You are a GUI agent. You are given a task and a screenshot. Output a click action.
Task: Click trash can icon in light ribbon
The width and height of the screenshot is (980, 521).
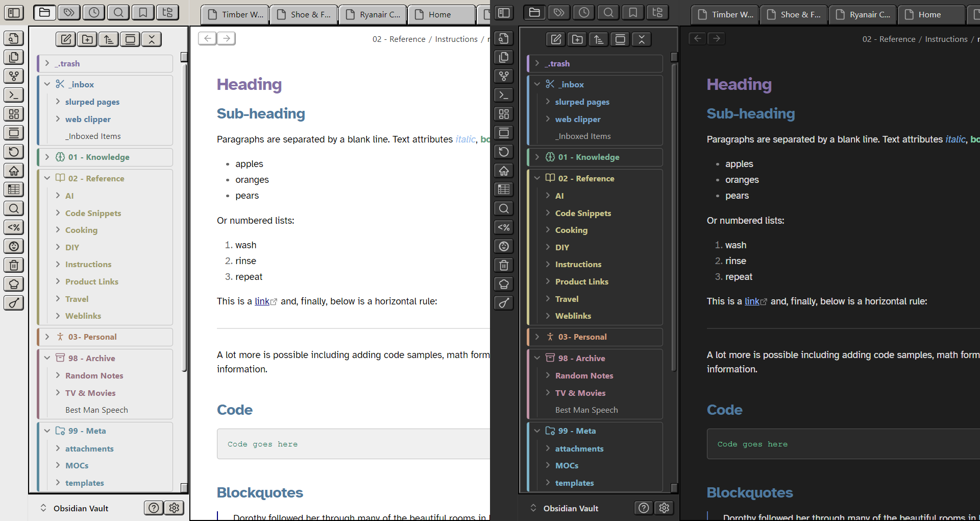pos(14,265)
